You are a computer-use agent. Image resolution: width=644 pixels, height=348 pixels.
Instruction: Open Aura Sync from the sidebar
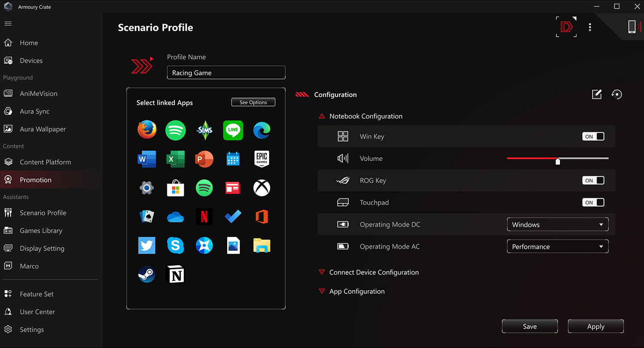click(x=34, y=111)
